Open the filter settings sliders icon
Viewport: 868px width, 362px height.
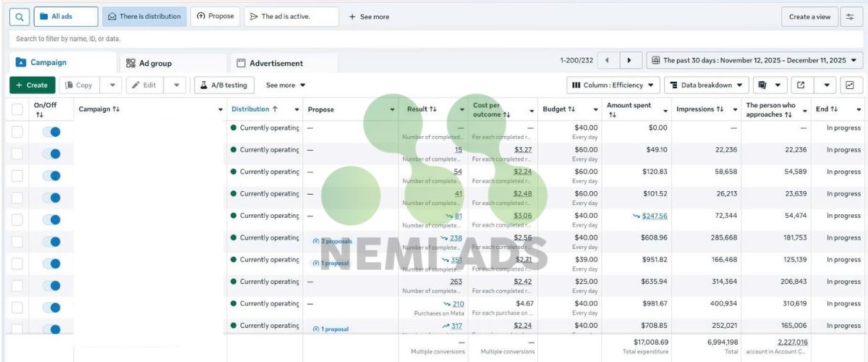pyautogui.click(x=850, y=17)
